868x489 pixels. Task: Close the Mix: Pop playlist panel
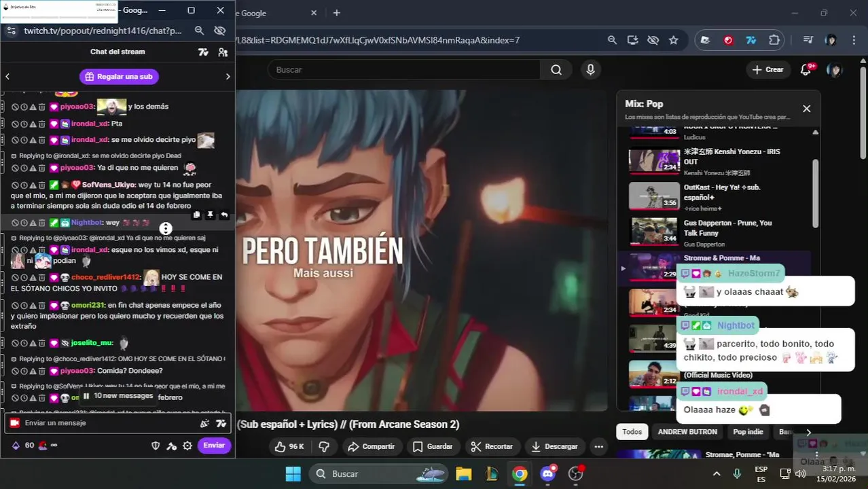806,109
